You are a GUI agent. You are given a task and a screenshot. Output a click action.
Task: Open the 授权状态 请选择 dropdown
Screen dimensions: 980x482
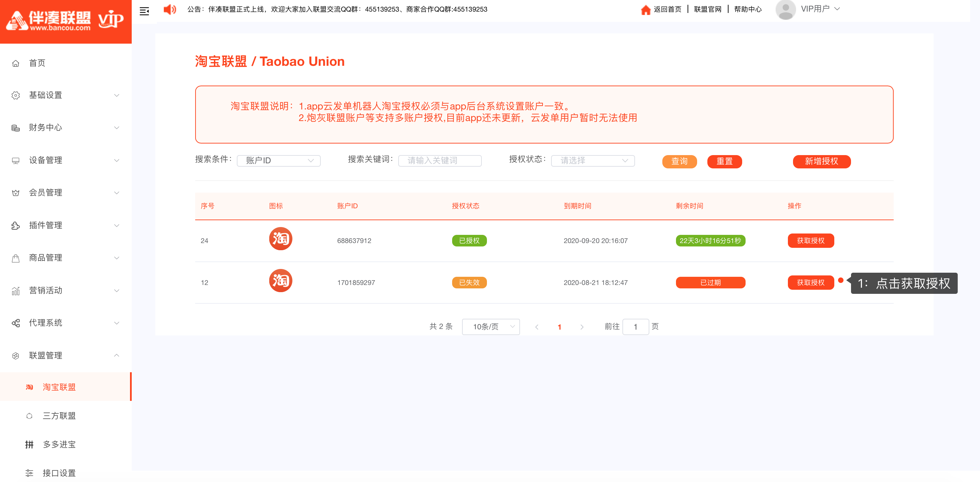click(x=593, y=161)
